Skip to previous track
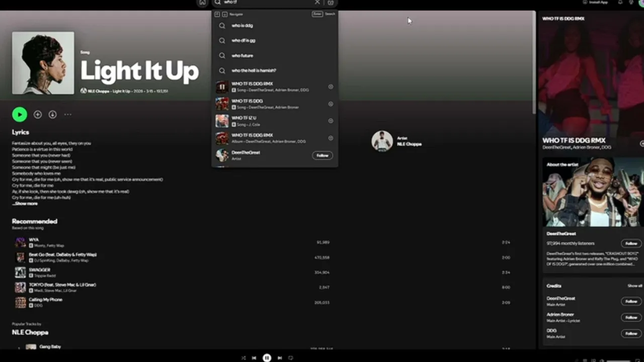The height and width of the screenshot is (362, 644). click(x=254, y=358)
